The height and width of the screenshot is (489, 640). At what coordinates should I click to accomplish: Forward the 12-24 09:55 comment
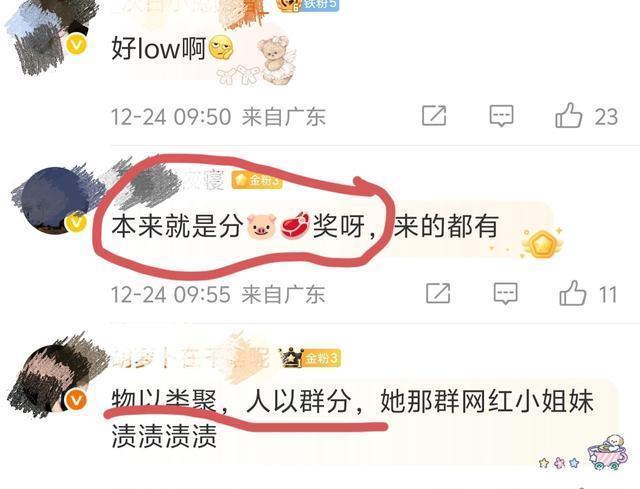tap(438, 293)
